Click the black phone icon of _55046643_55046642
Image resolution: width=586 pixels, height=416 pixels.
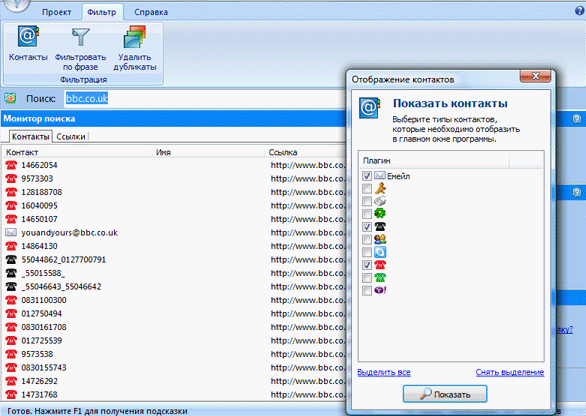pyautogui.click(x=11, y=286)
